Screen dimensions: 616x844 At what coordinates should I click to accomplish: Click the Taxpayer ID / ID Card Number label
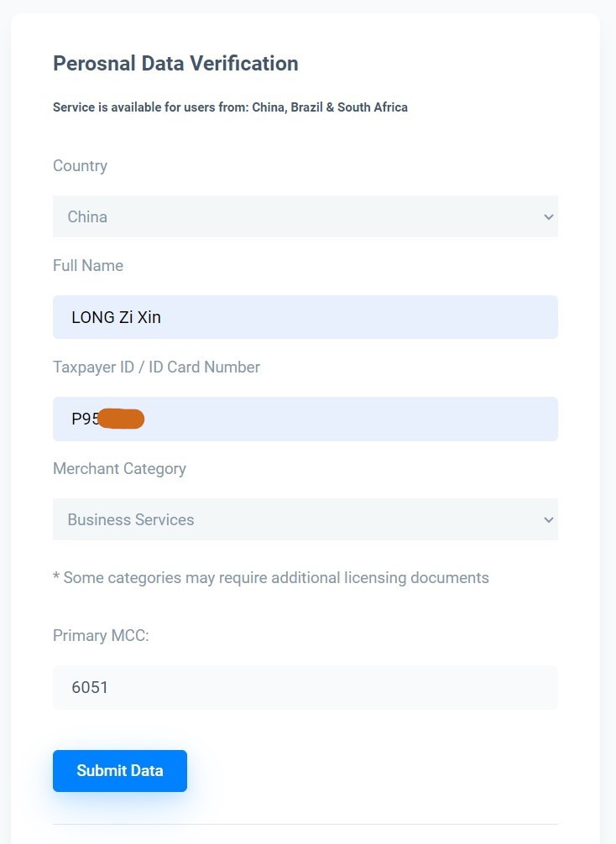(157, 367)
